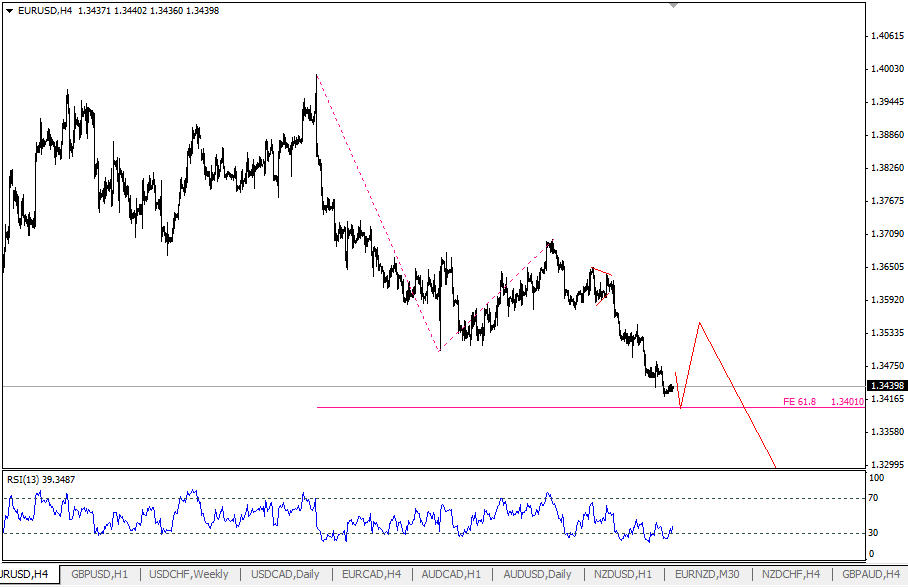The width and height of the screenshot is (908, 587).
Task: Open the USDCHF,Weekly chart tab
Action: click(189, 575)
